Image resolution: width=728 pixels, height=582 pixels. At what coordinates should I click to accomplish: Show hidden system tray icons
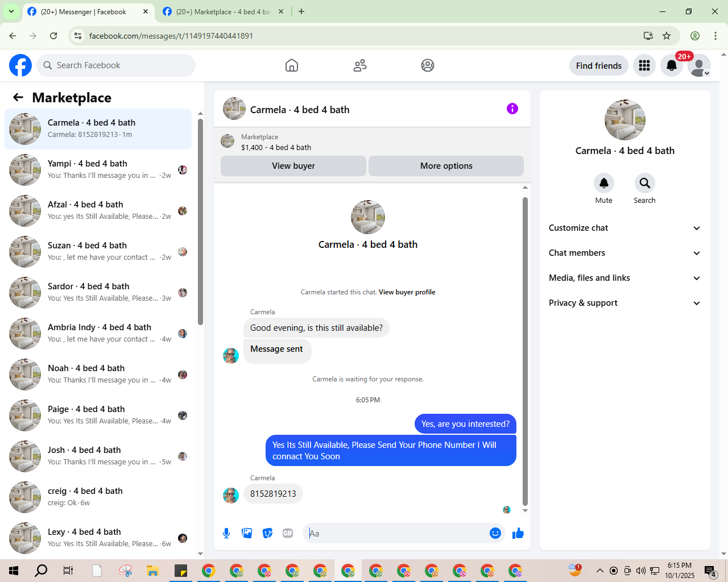tap(599, 571)
